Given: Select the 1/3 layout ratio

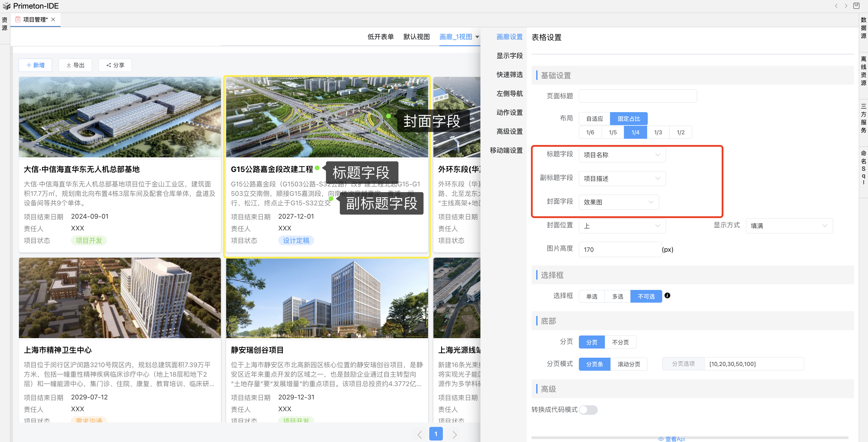Looking at the screenshot, I should (x=658, y=133).
